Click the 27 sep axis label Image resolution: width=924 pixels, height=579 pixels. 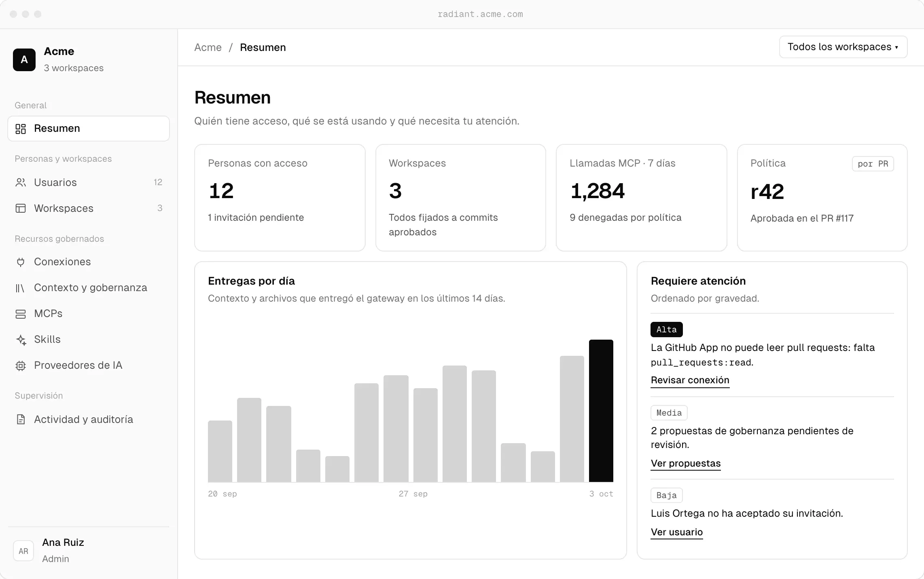(413, 494)
